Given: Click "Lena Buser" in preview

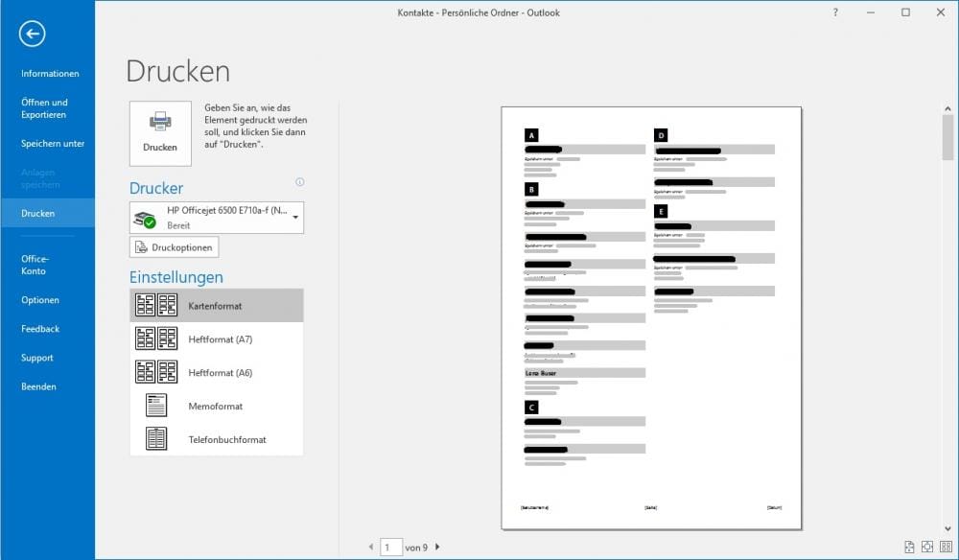Looking at the screenshot, I should [x=541, y=373].
